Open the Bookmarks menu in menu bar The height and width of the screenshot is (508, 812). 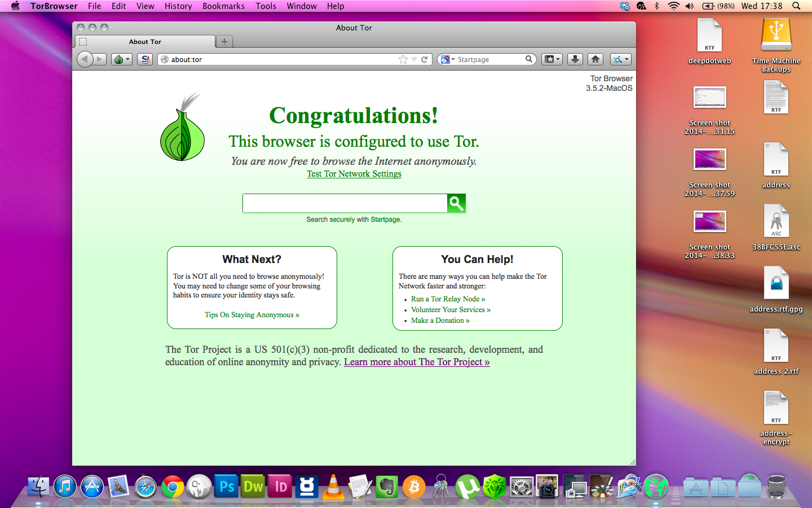223,6
